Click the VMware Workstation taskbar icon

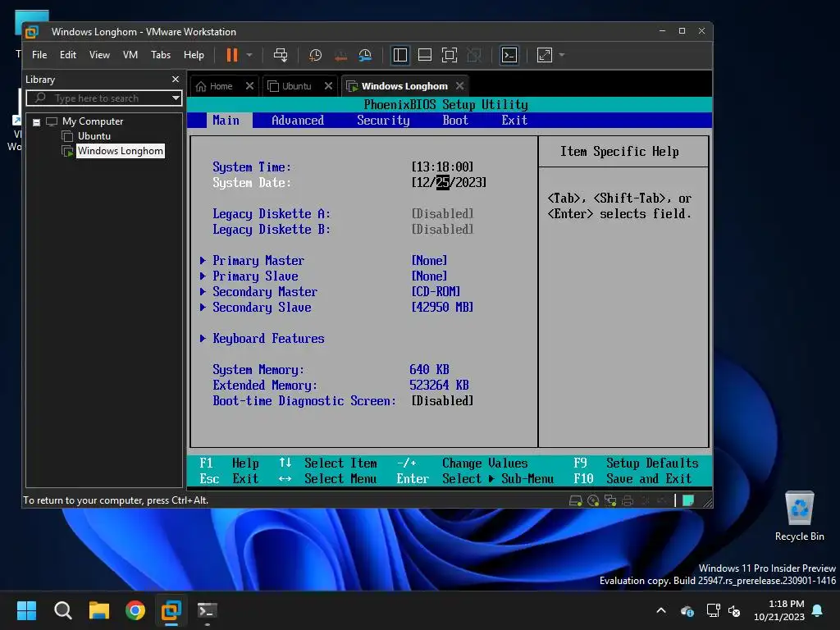click(x=171, y=610)
